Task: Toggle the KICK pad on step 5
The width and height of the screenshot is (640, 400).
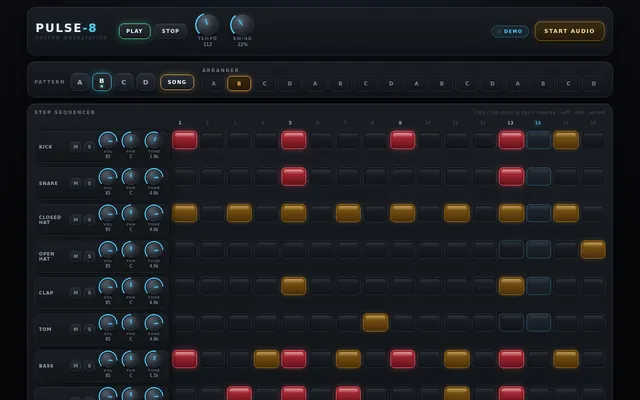Action: pyautogui.click(x=293, y=140)
